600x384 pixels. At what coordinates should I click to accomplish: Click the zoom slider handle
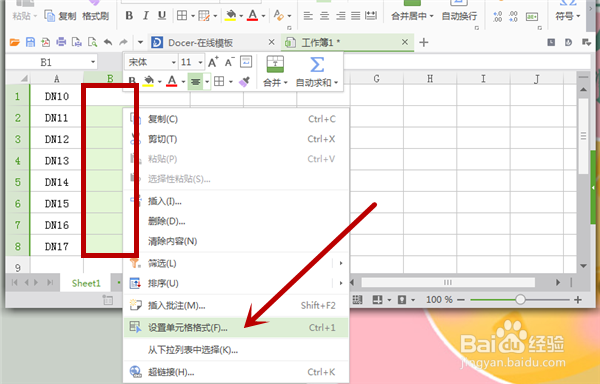click(x=520, y=299)
